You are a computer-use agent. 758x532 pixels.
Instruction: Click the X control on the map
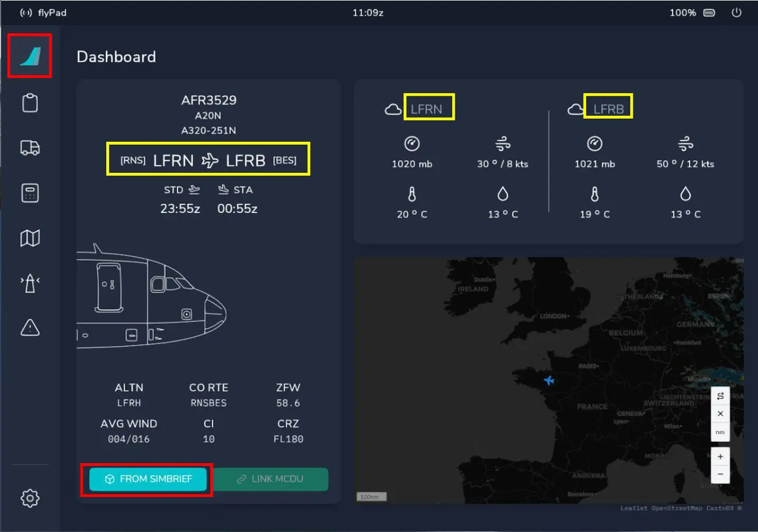pyautogui.click(x=720, y=414)
